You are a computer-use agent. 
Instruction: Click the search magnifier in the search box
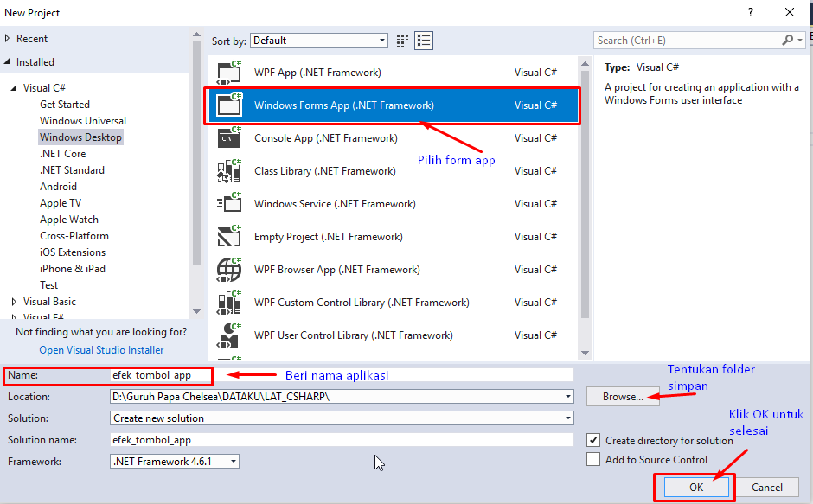click(785, 40)
